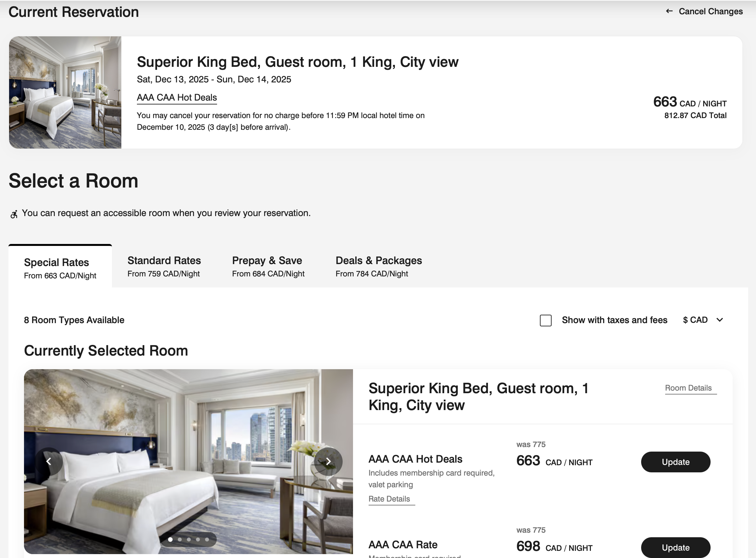756x558 pixels.
Task: Jump to last carousel photo dot
Action: (207, 540)
